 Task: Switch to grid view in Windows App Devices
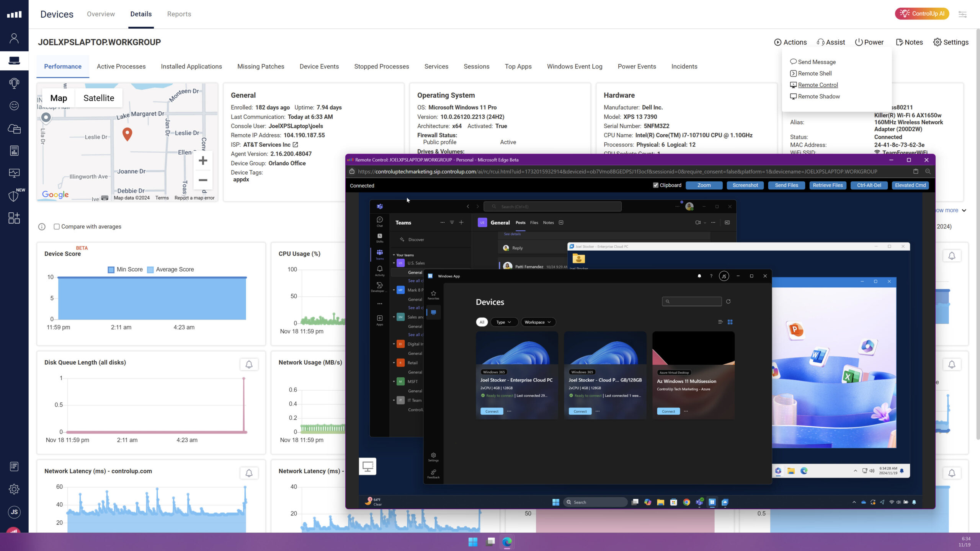pyautogui.click(x=730, y=322)
